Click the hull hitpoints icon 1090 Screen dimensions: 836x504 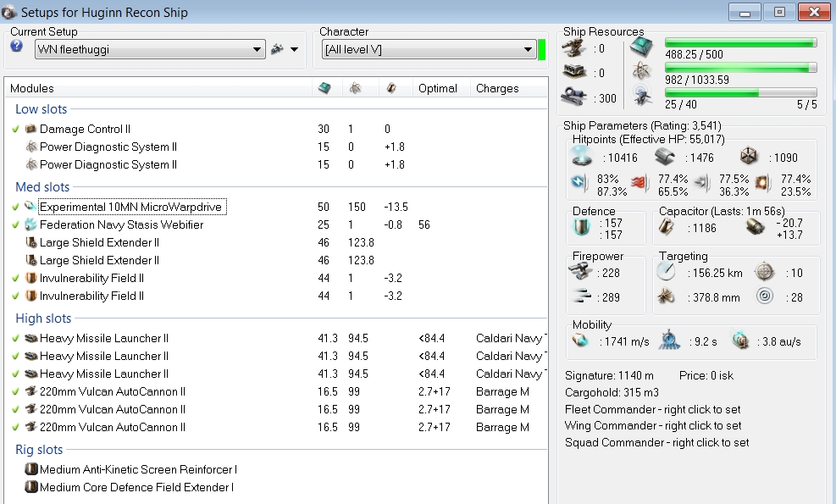click(749, 156)
